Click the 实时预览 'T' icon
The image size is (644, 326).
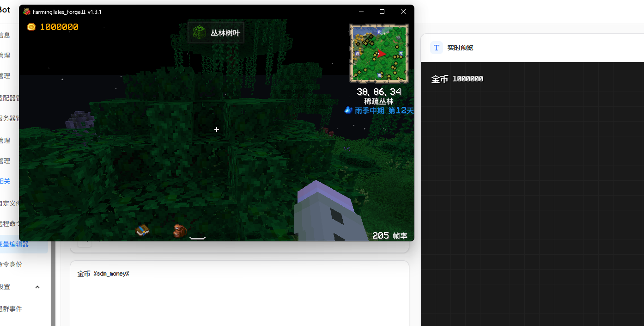(436, 48)
